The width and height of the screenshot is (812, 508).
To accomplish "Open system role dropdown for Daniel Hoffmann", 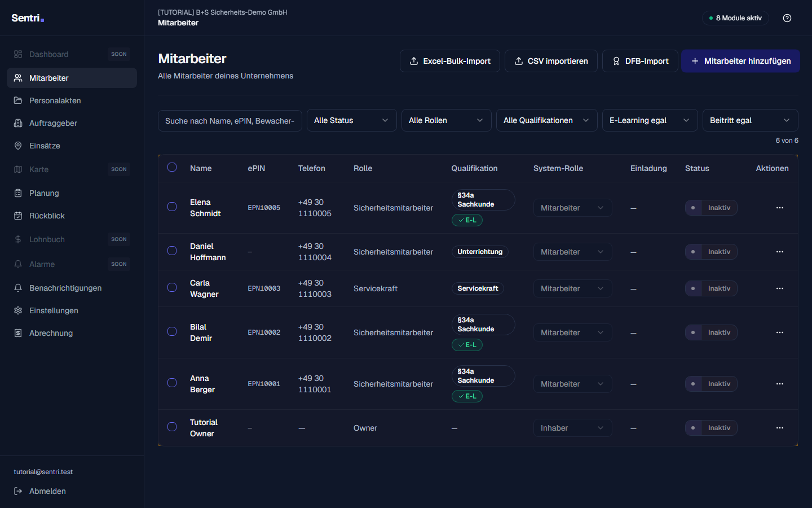I will click(572, 252).
